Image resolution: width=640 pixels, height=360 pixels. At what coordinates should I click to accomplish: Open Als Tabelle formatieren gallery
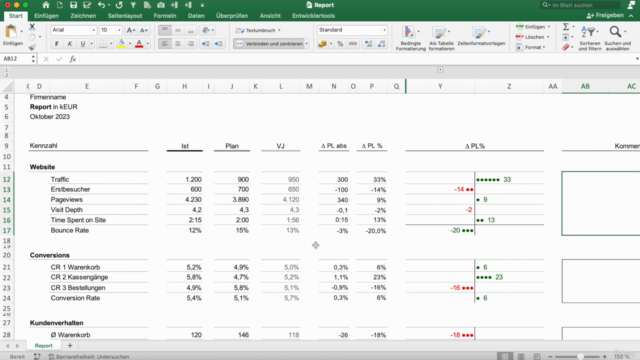click(x=441, y=38)
